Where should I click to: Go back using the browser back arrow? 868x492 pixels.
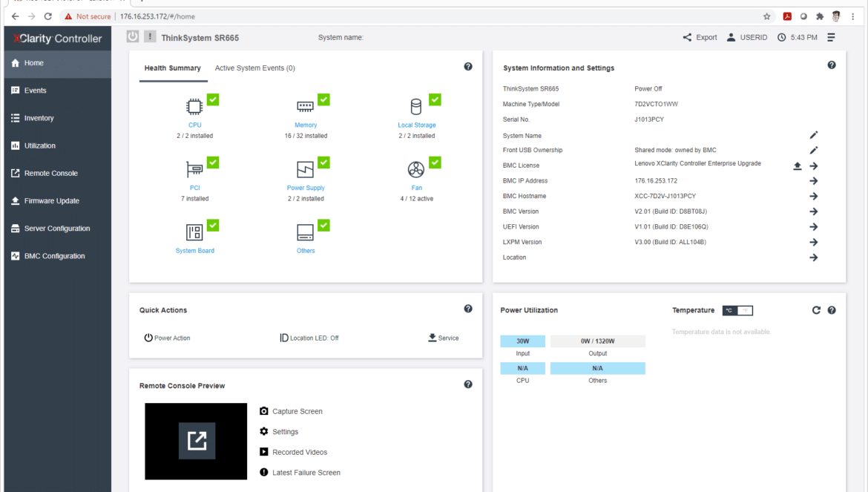click(15, 16)
